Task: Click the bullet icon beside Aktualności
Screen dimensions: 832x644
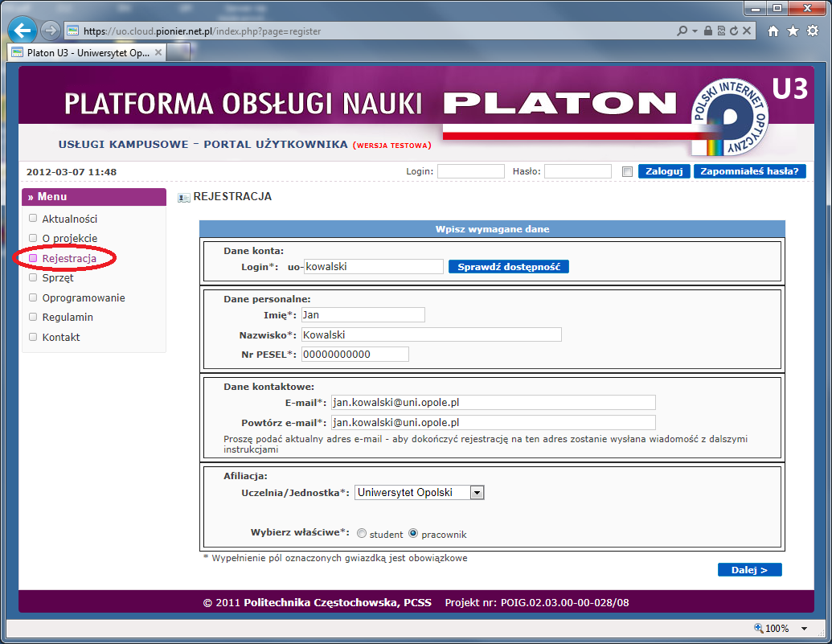Action: [x=33, y=218]
